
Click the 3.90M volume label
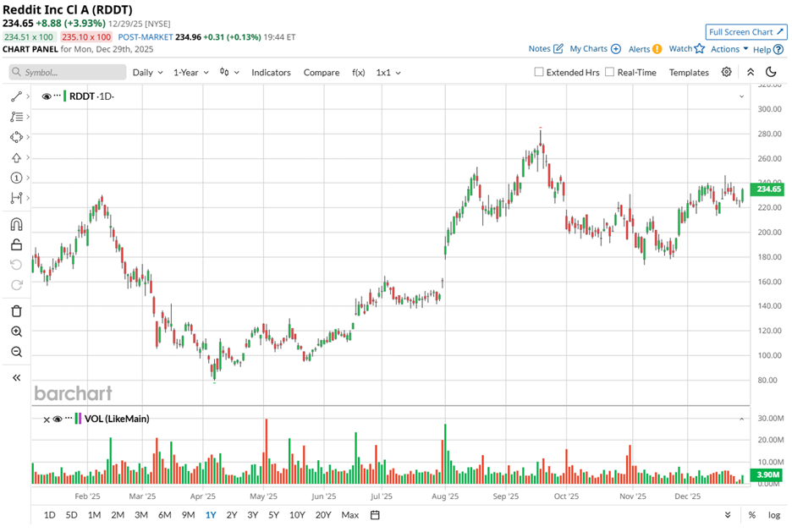(767, 474)
